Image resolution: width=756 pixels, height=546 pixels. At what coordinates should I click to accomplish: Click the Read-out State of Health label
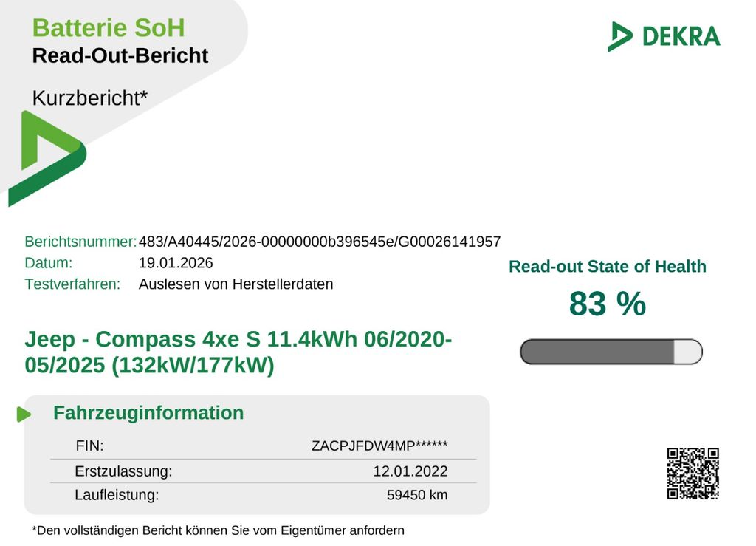[x=607, y=267]
